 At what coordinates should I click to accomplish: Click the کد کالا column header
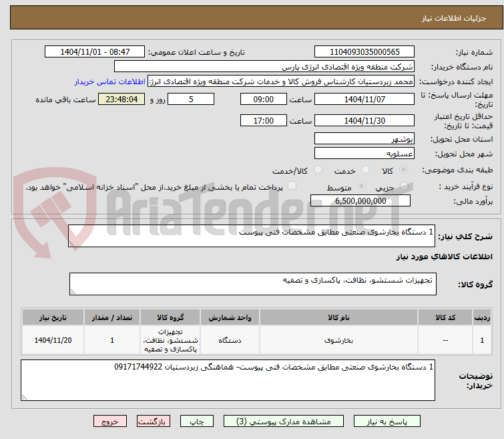tap(445, 317)
